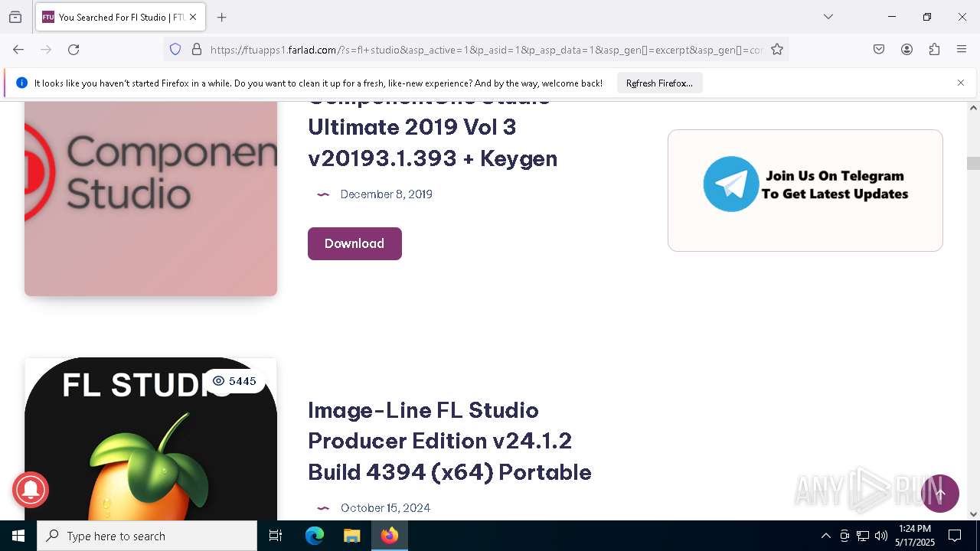Screen dimensions: 980x551
Task: Save page to Pocket
Action: tap(879, 50)
